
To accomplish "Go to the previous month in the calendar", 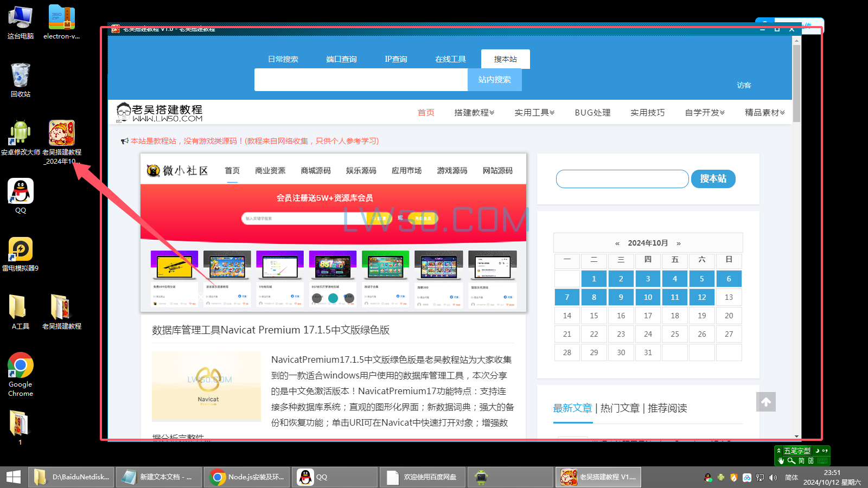I will tap(617, 243).
